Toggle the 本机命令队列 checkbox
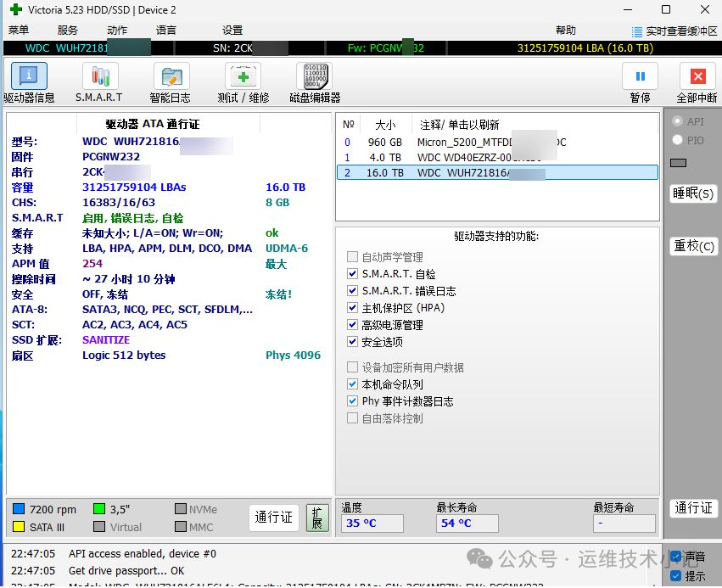This screenshot has width=722, height=588. (352, 384)
